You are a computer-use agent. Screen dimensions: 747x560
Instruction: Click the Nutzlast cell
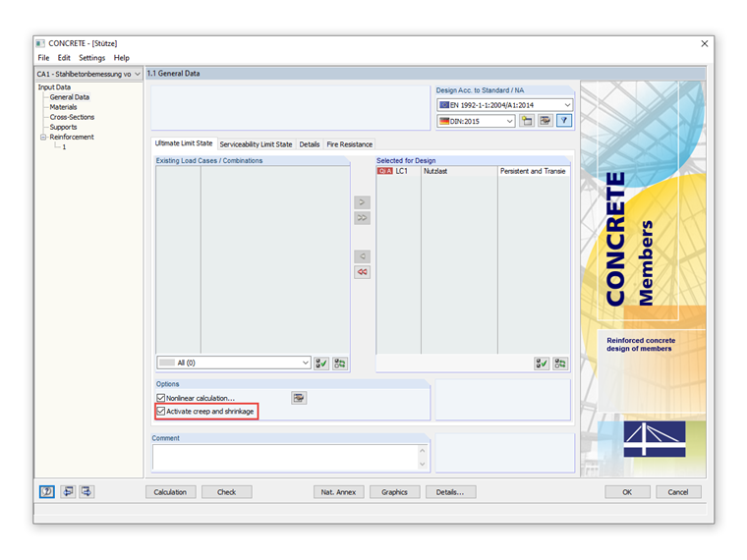[x=459, y=171]
